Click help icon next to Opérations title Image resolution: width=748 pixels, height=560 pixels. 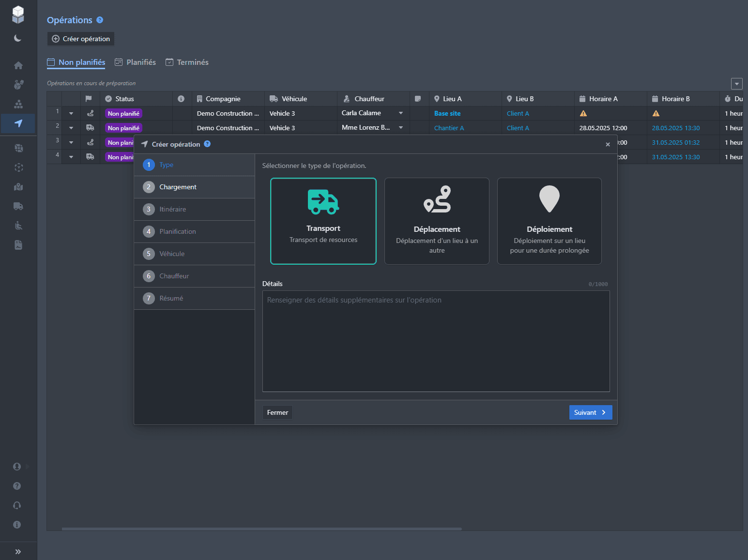(x=100, y=20)
